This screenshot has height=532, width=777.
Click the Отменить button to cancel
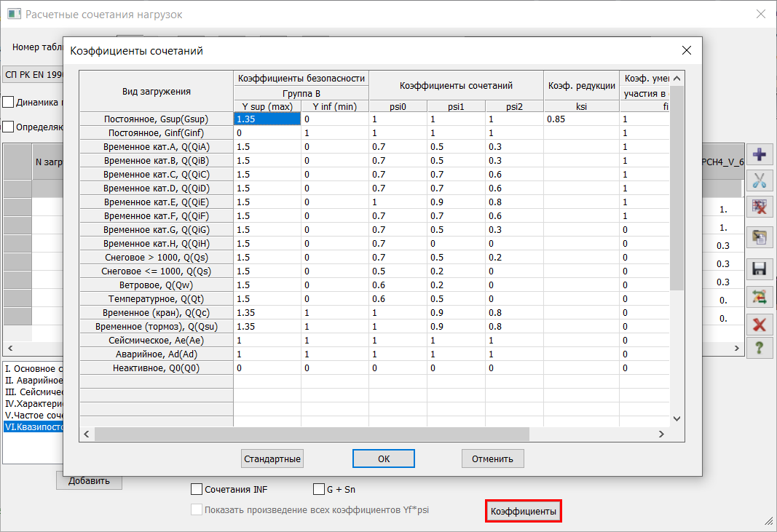492,458
